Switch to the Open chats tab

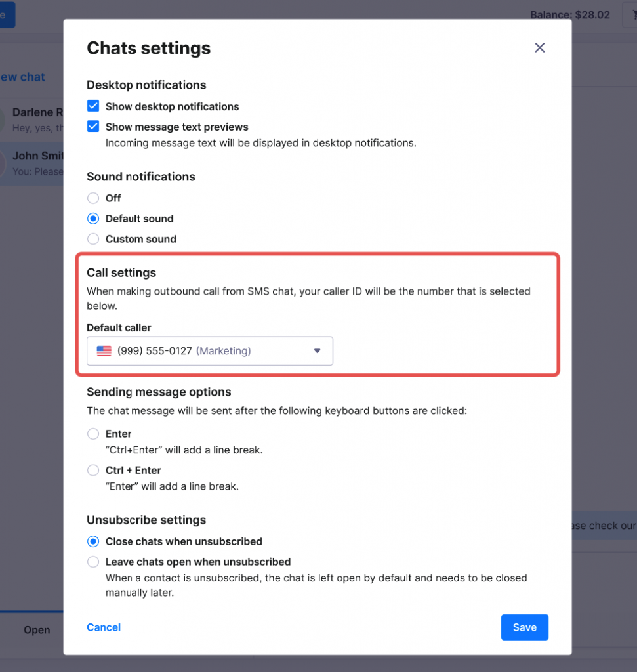[x=37, y=630]
